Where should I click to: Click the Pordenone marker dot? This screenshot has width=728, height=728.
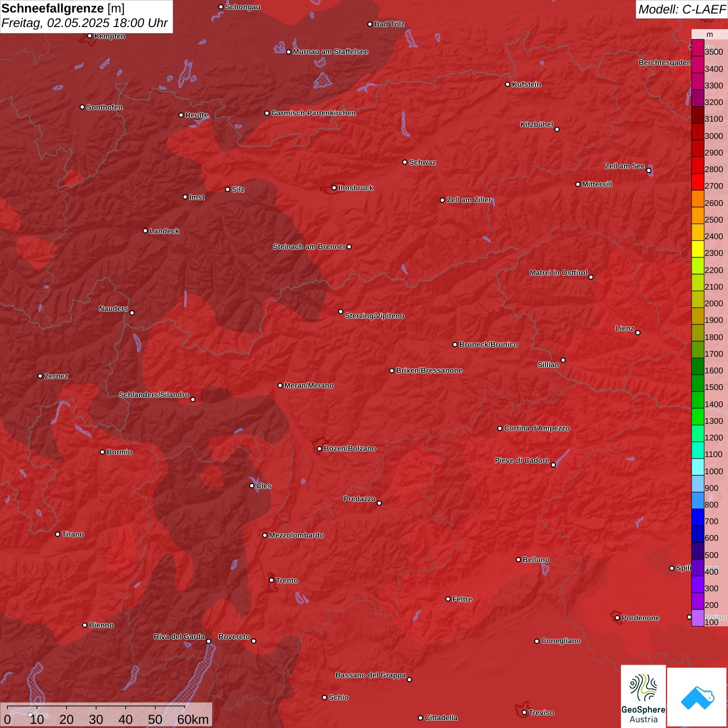(x=618, y=618)
